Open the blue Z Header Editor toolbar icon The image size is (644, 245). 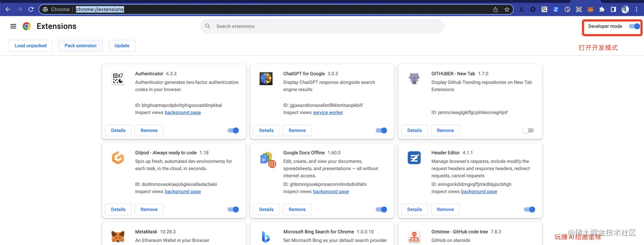[556, 9]
